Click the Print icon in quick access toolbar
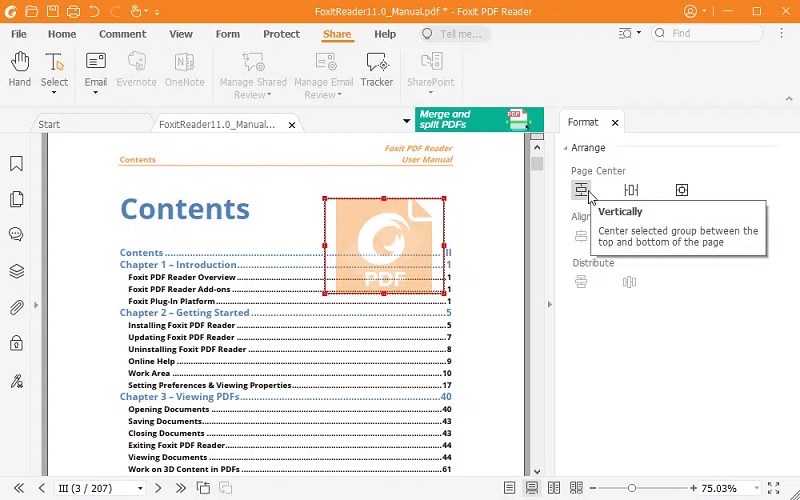800x500 pixels. [x=73, y=11]
